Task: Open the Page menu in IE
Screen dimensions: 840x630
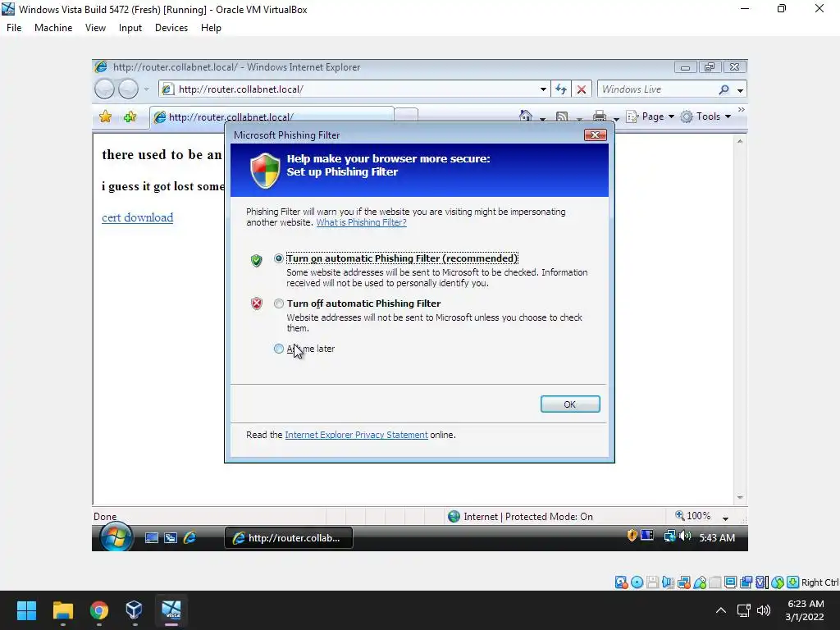Action: (651, 116)
